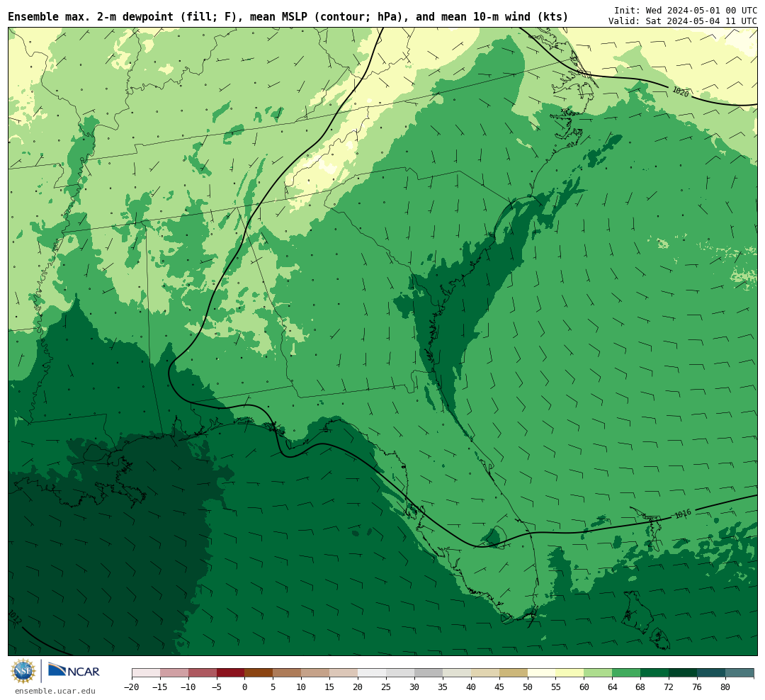Click the ensemble.ucar.edu text

pos(55,691)
